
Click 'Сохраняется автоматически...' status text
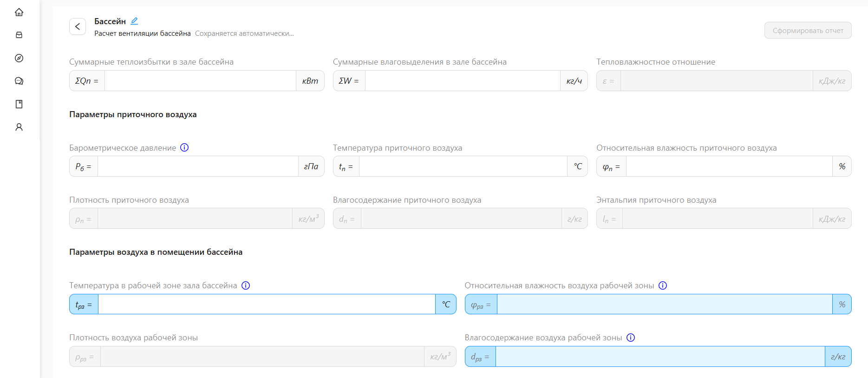click(x=244, y=33)
